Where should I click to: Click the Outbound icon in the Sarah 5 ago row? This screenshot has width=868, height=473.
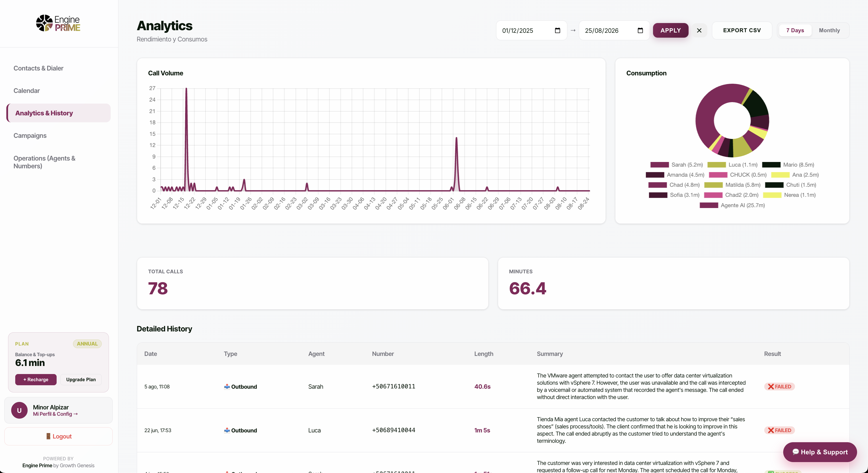tap(227, 387)
